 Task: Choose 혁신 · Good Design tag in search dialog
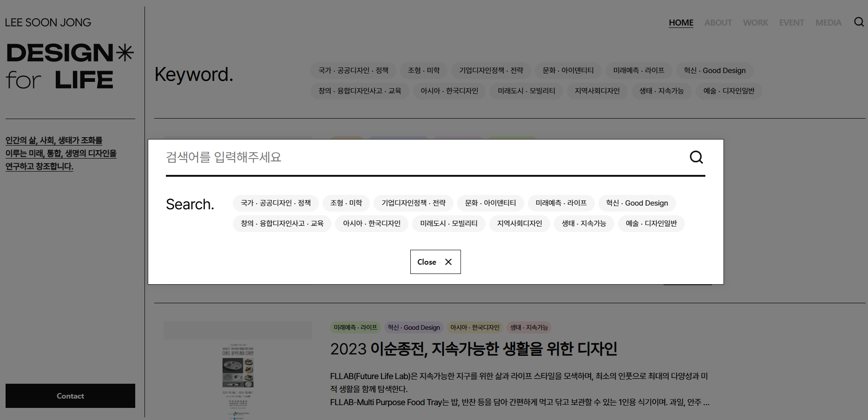pos(637,203)
